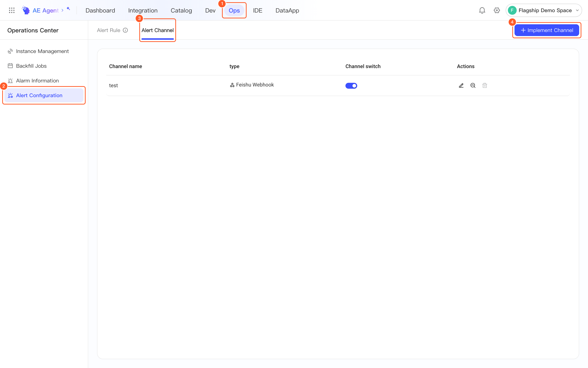This screenshot has width=588, height=368.
Task: Click the Alert Configuration sidebar icon
Action: pos(10,95)
